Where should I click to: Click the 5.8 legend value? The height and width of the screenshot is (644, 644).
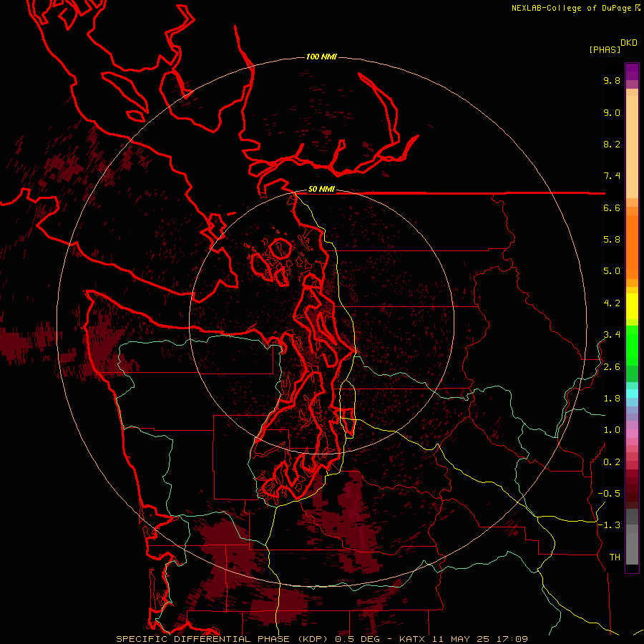coord(612,239)
